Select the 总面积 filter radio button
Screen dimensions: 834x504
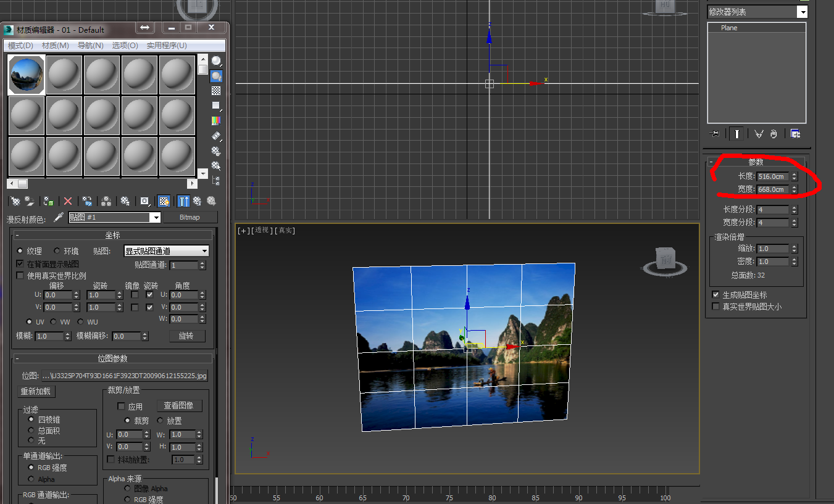pyautogui.click(x=31, y=430)
